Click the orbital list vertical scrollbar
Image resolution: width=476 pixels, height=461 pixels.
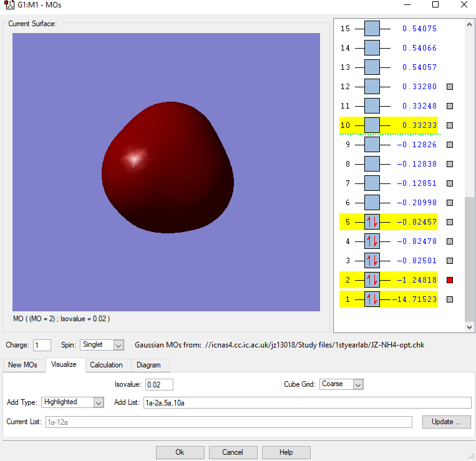(x=470, y=258)
